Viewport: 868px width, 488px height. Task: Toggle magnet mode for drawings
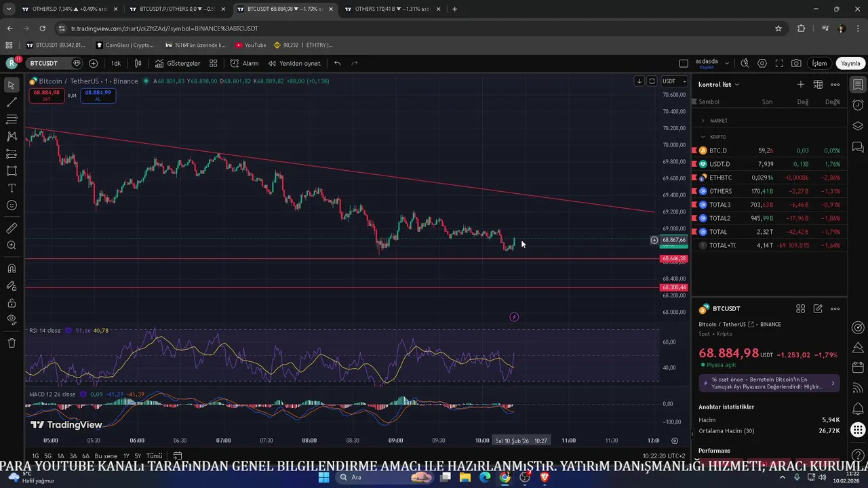pos(12,268)
